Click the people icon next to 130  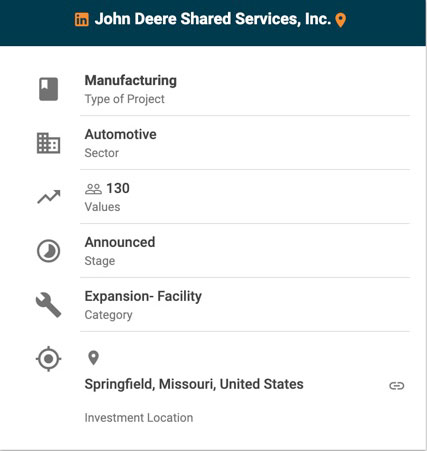pyautogui.click(x=93, y=189)
